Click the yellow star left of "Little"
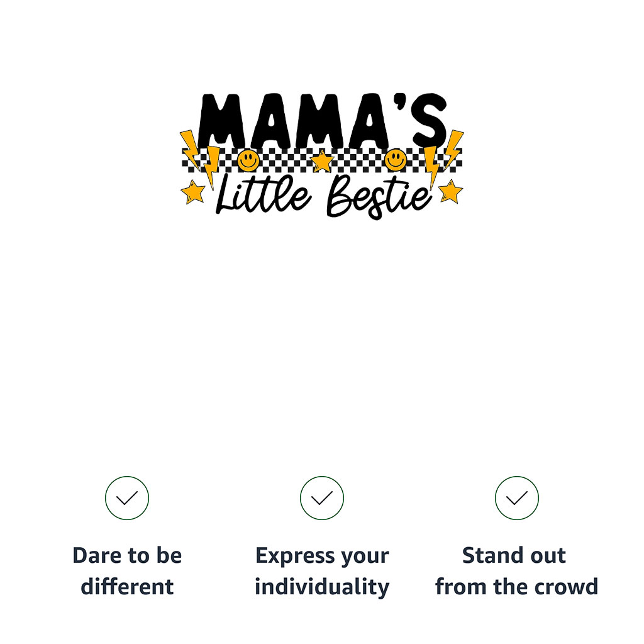The image size is (644, 644). [192, 192]
